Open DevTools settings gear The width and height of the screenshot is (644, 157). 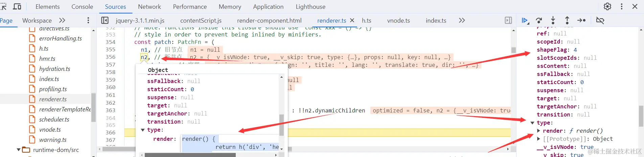[x=607, y=6]
